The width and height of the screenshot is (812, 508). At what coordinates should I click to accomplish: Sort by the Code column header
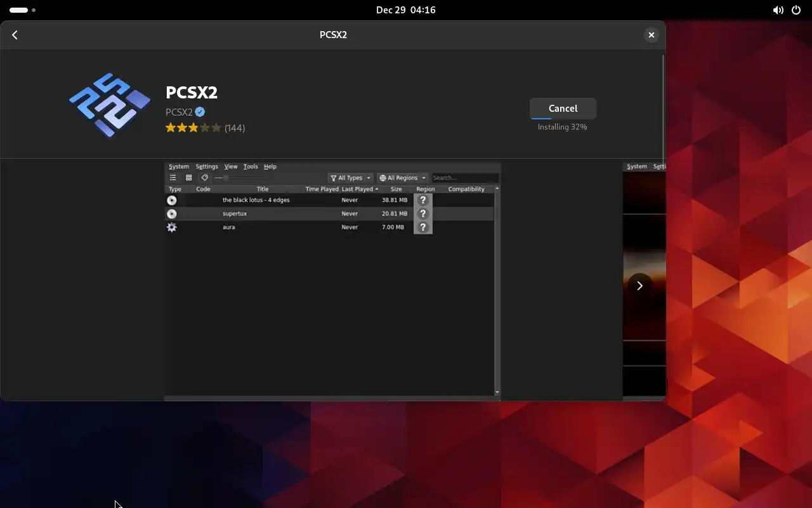(x=203, y=189)
